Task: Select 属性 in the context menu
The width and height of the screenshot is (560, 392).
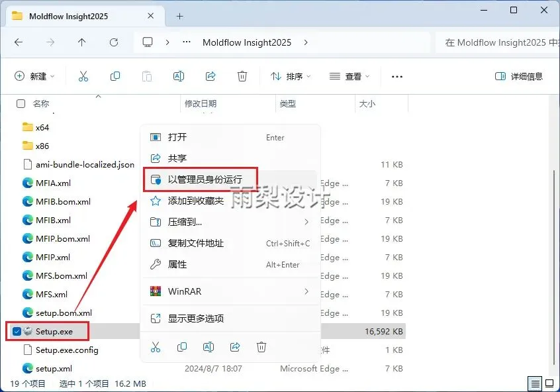Action: click(231, 264)
